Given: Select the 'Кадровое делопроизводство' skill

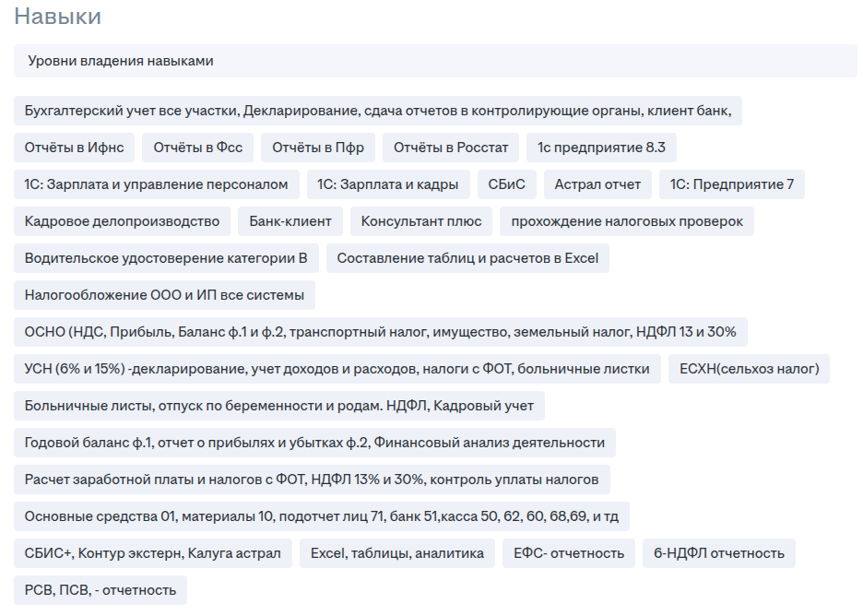Looking at the screenshot, I should pyautogui.click(x=123, y=221).
